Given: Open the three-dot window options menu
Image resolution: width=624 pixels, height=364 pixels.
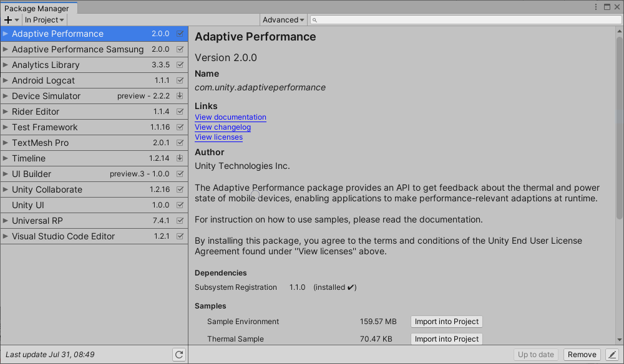Looking at the screenshot, I should (x=597, y=6).
